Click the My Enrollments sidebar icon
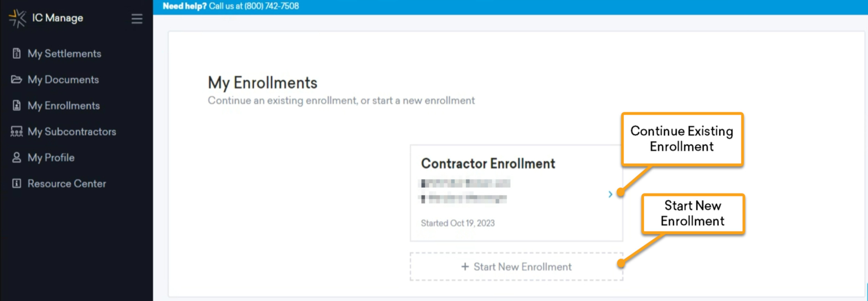 16,106
